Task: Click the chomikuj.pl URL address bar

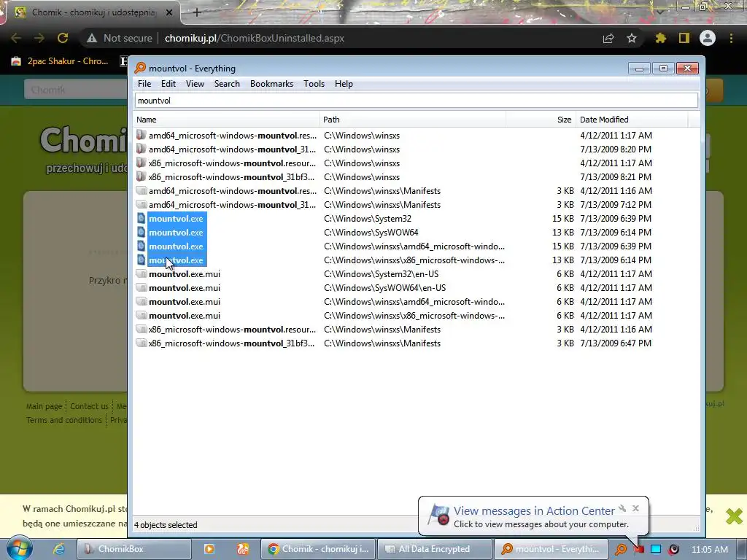Action: 254,38
